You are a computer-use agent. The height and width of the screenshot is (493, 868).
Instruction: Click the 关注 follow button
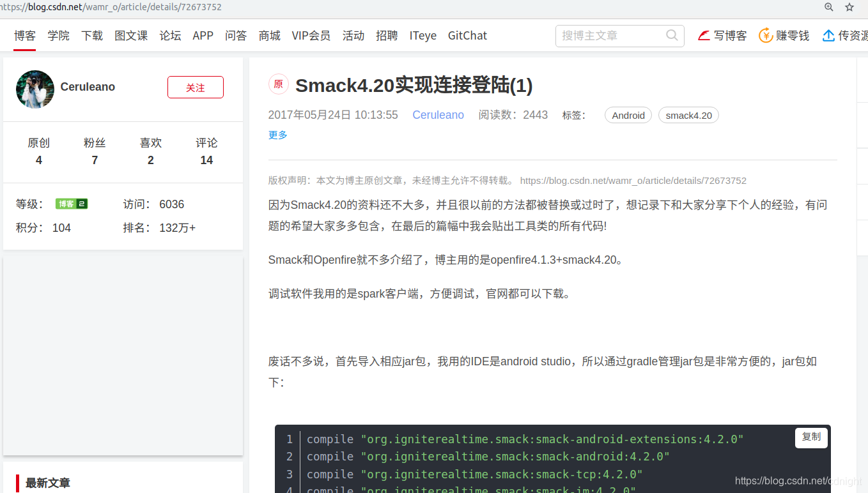click(x=196, y=87)
